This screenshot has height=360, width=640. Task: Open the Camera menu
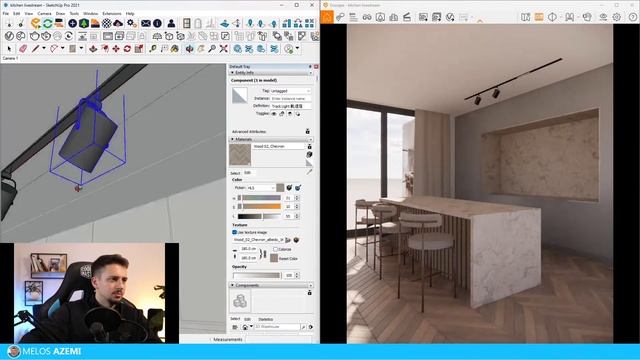click(44, 13)
